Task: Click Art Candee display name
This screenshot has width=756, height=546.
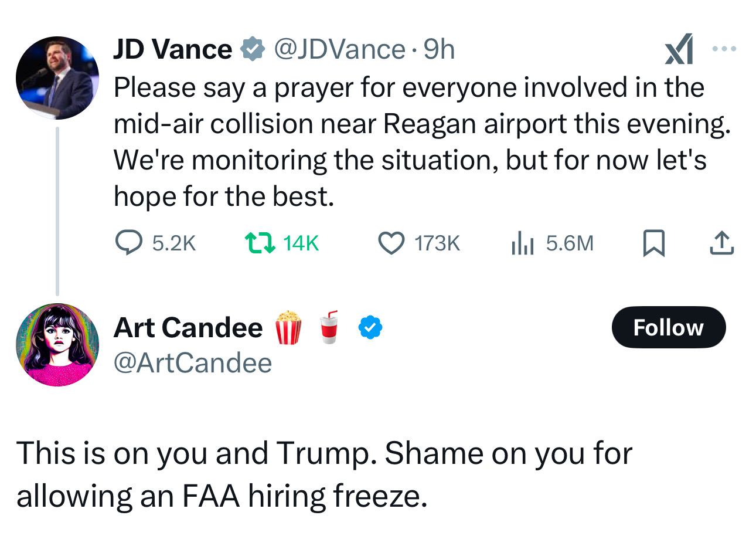Action: [x=188, y=327]
